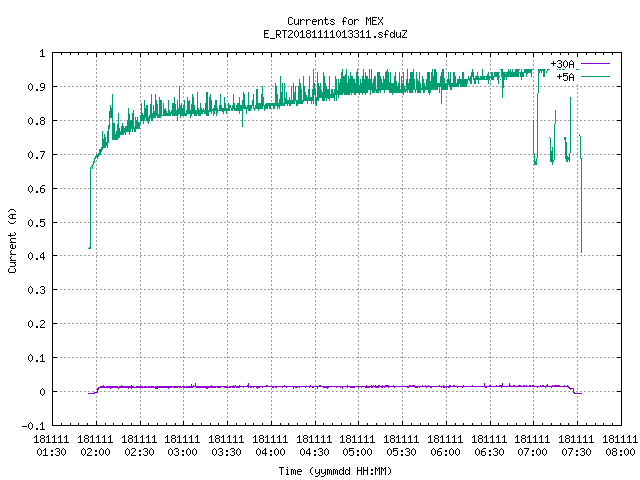Click the green curve's starting point near 0.42 A

(x=89, y=248)
